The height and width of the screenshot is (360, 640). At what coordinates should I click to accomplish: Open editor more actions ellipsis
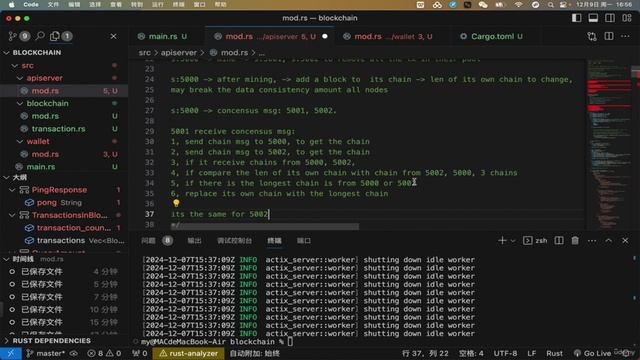pyautogui.click(x=625, y=36)
